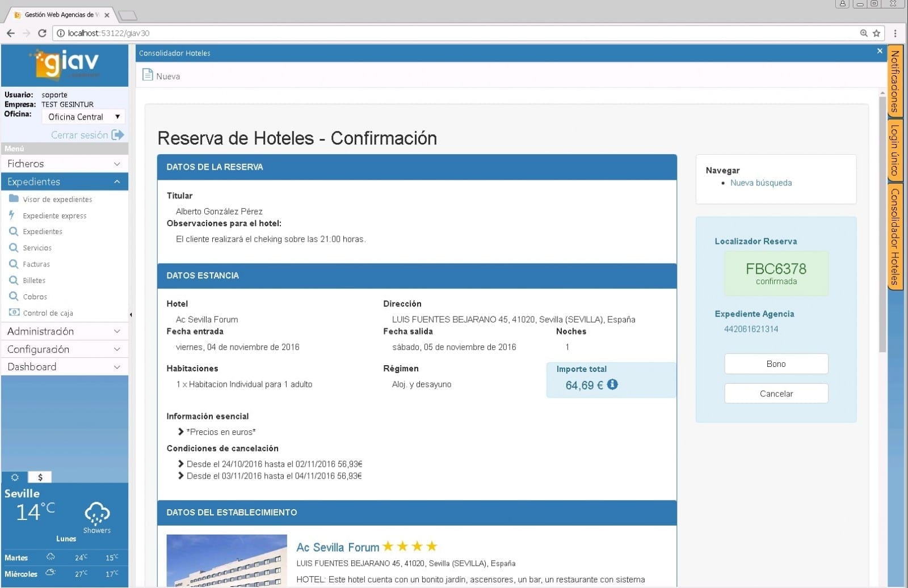
Task: Click the Bono button
Action: pyautogui.click(x=776, y=364)
